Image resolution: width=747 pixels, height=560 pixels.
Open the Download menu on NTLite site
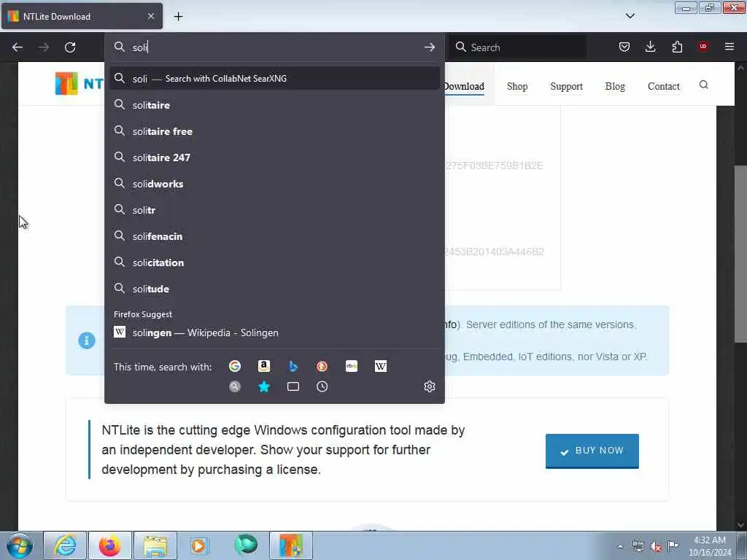coord(463,86)
